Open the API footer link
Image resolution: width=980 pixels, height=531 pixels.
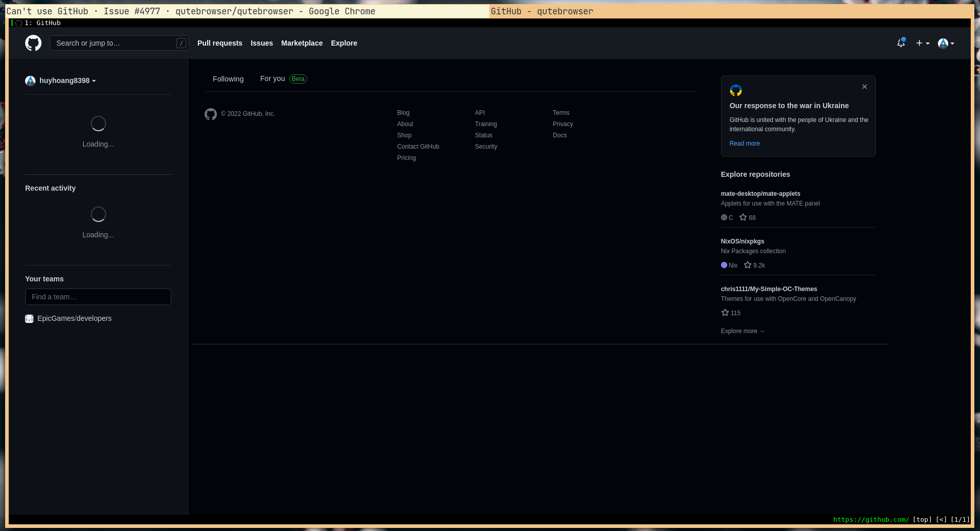(480, 113)
